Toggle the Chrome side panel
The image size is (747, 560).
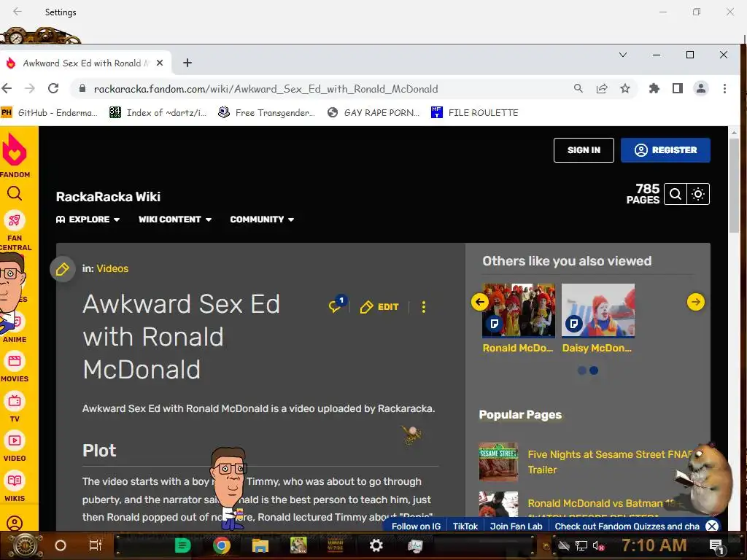(678, 88)
